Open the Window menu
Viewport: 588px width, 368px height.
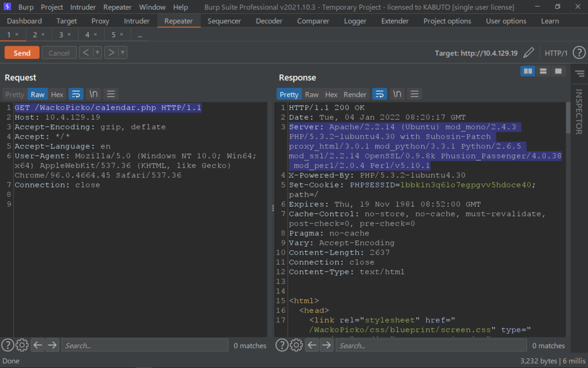point(152,7)
